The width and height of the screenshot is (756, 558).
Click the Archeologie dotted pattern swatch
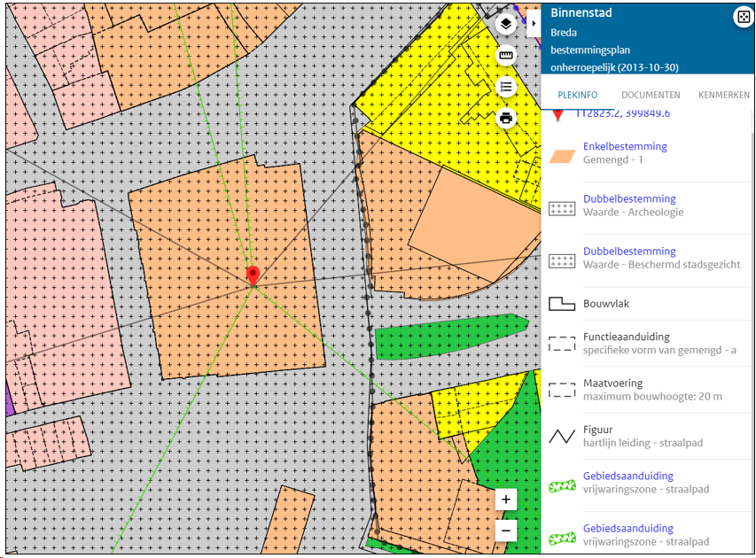pos(562,209)
